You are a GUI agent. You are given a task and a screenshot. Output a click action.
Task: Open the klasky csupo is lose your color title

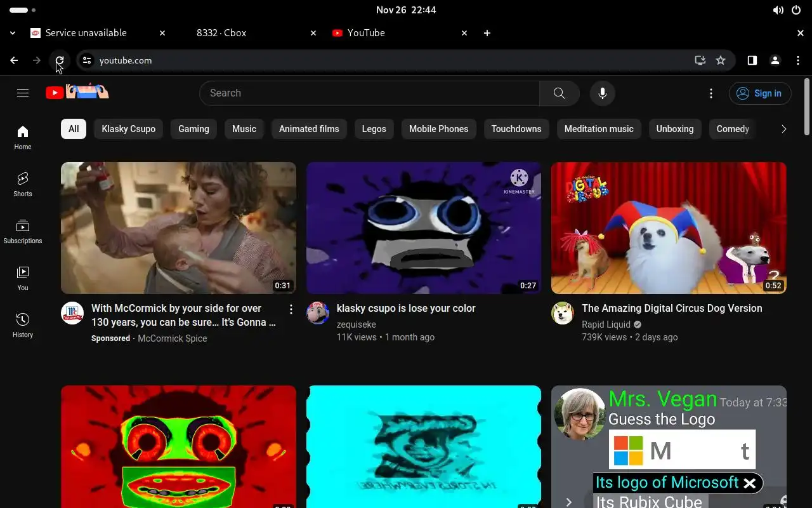406,308
